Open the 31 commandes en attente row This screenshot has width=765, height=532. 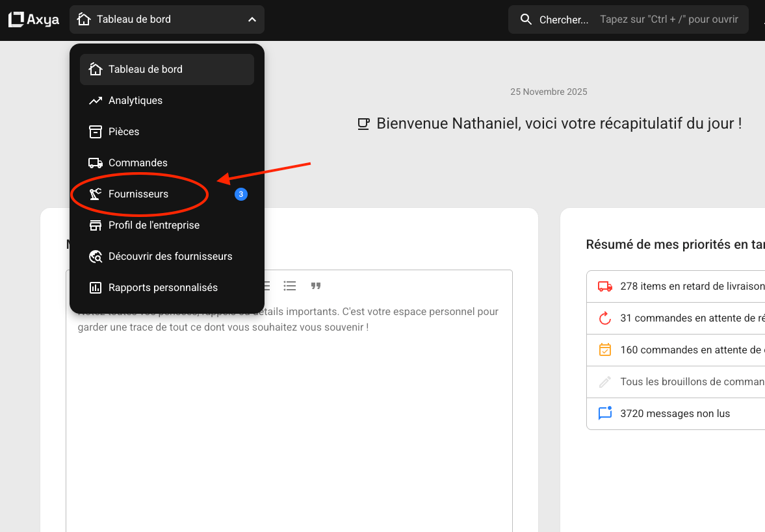tap(689, 318)
